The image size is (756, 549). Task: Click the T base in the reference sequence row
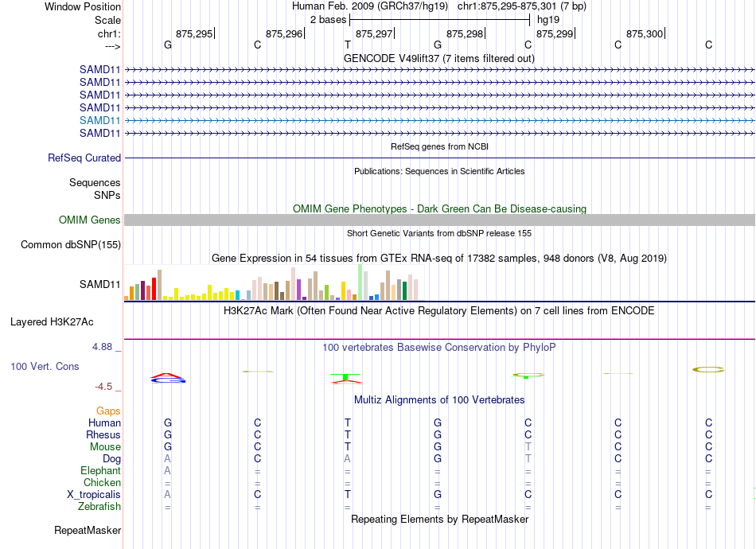[348, 45]
